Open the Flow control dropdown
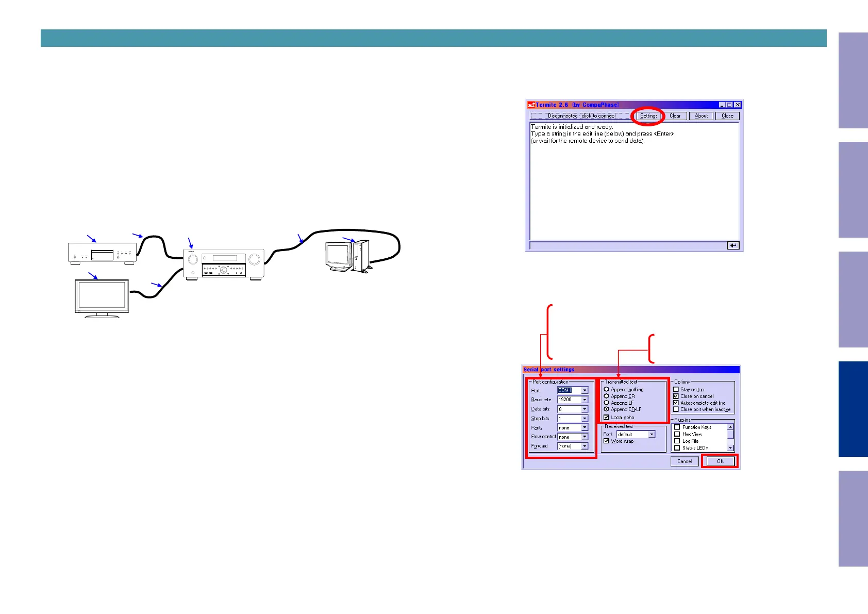Image resolution: width=868 pixels, height=614 pixels. pos(573,437)
